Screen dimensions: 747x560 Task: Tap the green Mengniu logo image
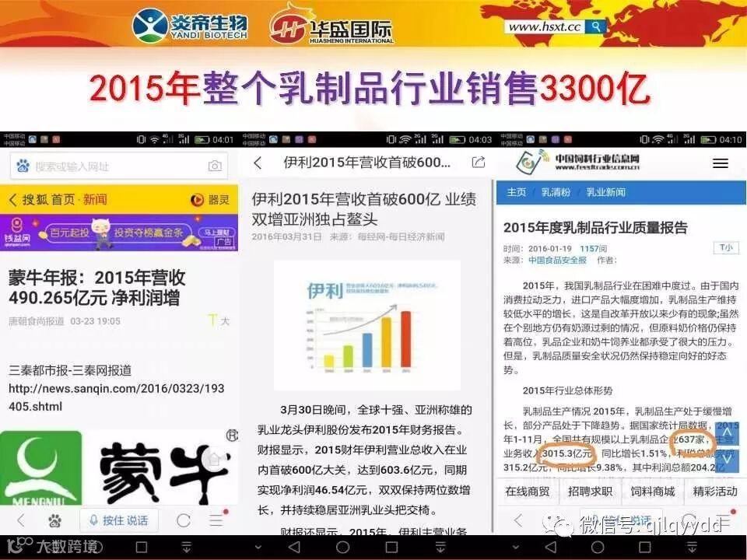pyautogui.click(x=40, y=467)
